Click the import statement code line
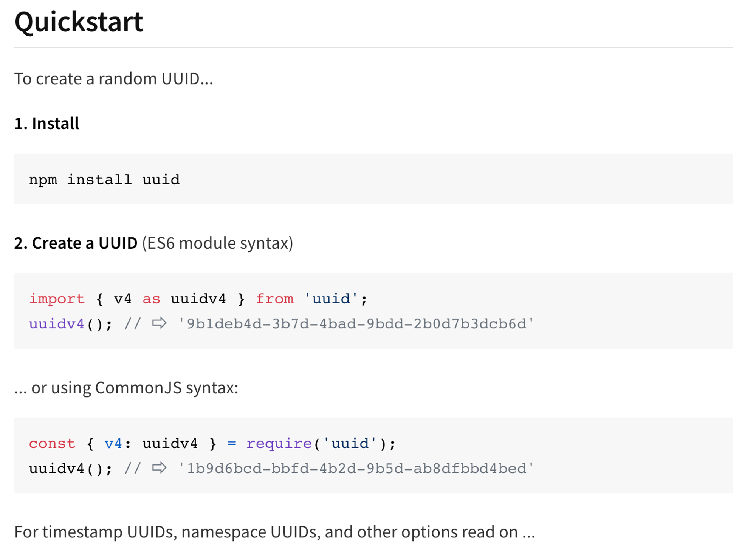The image size is (756, 551). pyautogui.click(x=198, y=299)
